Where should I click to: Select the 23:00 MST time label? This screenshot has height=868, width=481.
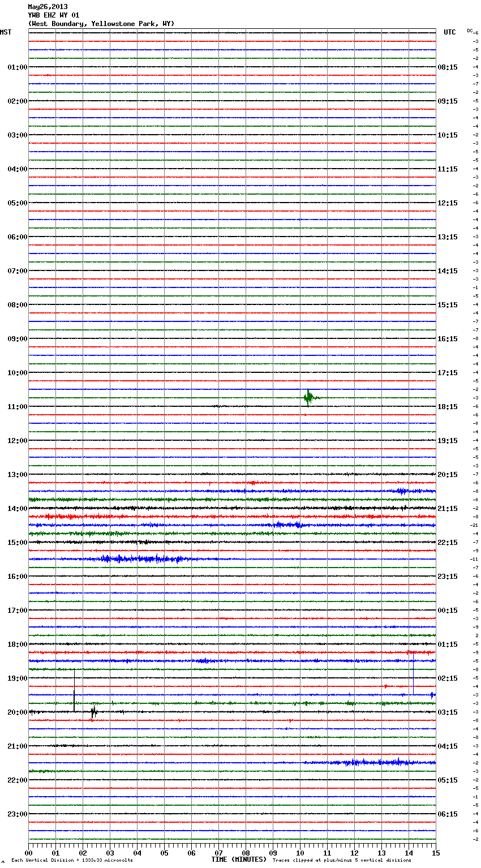(18, 814)
